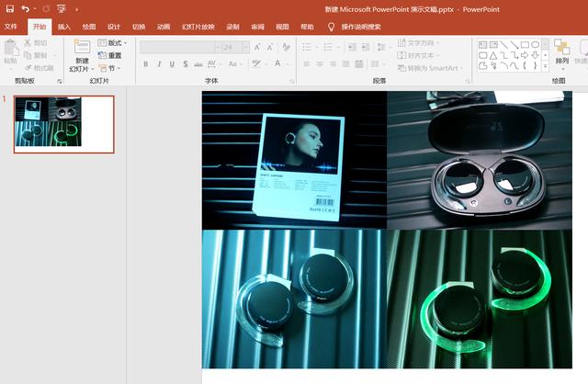Switch to the Design (设计) tab
This screenshot has width=588, height=384.
click(x=114, y=27)
